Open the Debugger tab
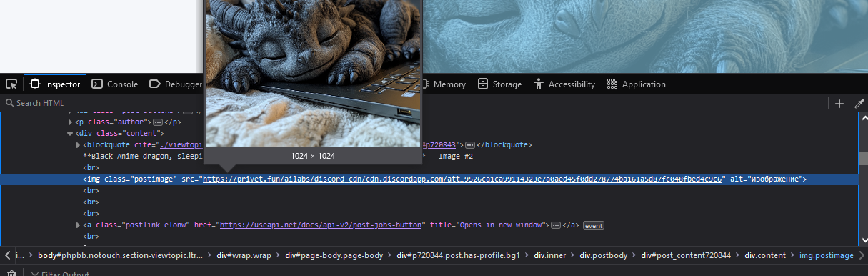Screen dimensions: 868x276 click(x=175, y=84)
